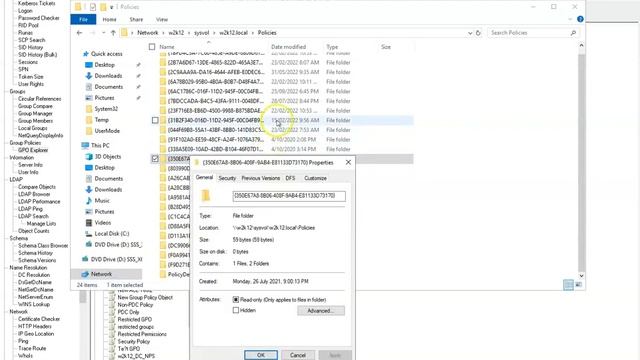The height and width of the screenshot is (360, 640).
Task: Click the Up one level arrow
Action: [x=113, y=33]
